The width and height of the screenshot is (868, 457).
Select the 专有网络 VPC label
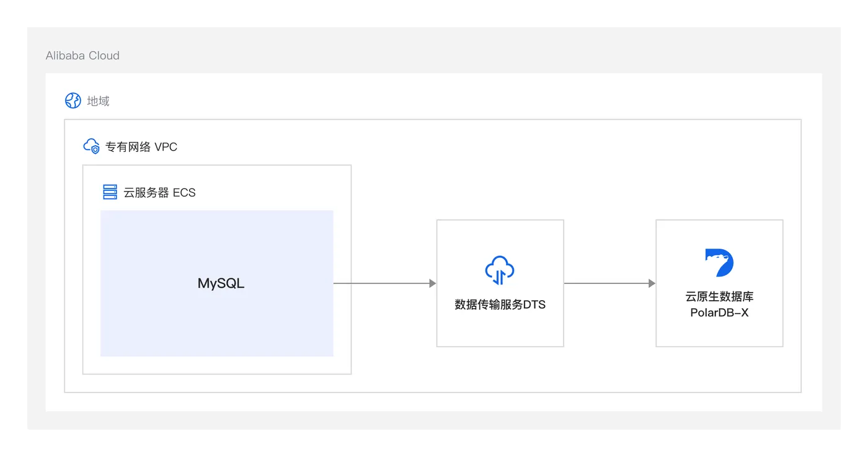(141, 147)
